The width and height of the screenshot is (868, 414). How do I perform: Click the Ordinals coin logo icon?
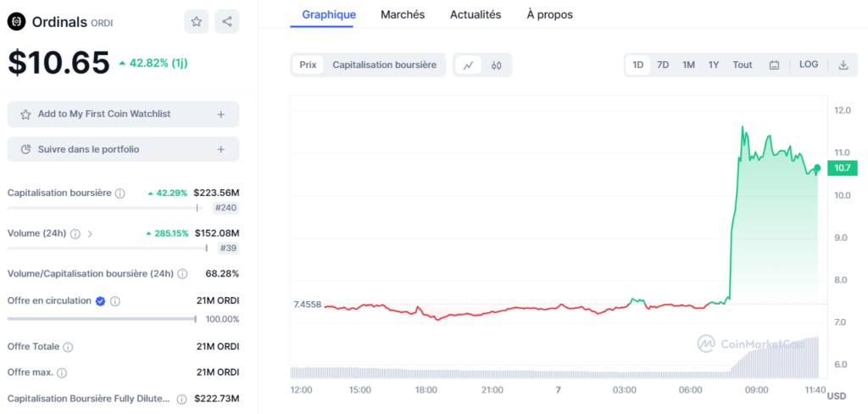pos(17,21)
